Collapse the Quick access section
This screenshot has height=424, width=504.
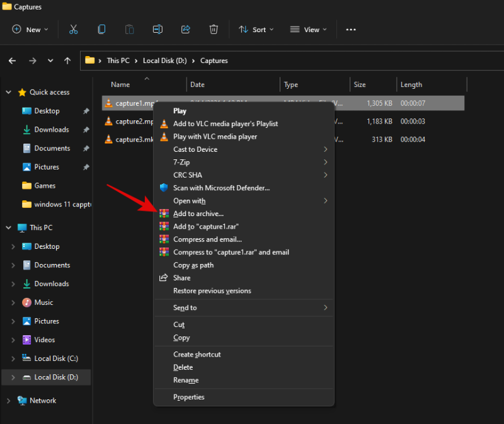[x=8, y=92]
